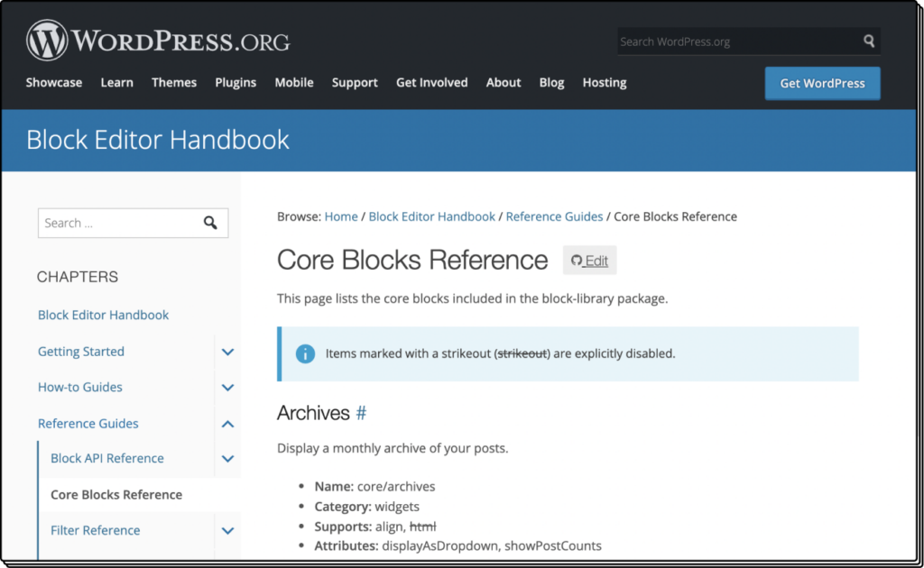This screenshot has height=568, width=924.
Task: Click the sidebar search magnifier icon
Action: (210, 223)
